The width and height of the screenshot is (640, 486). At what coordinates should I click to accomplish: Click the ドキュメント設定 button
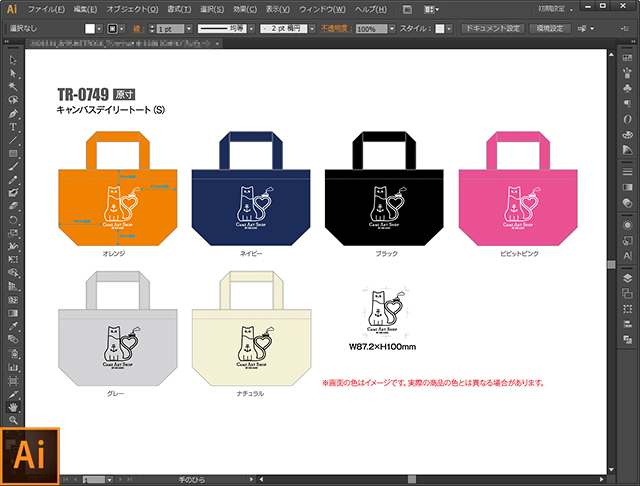point(493,29)
